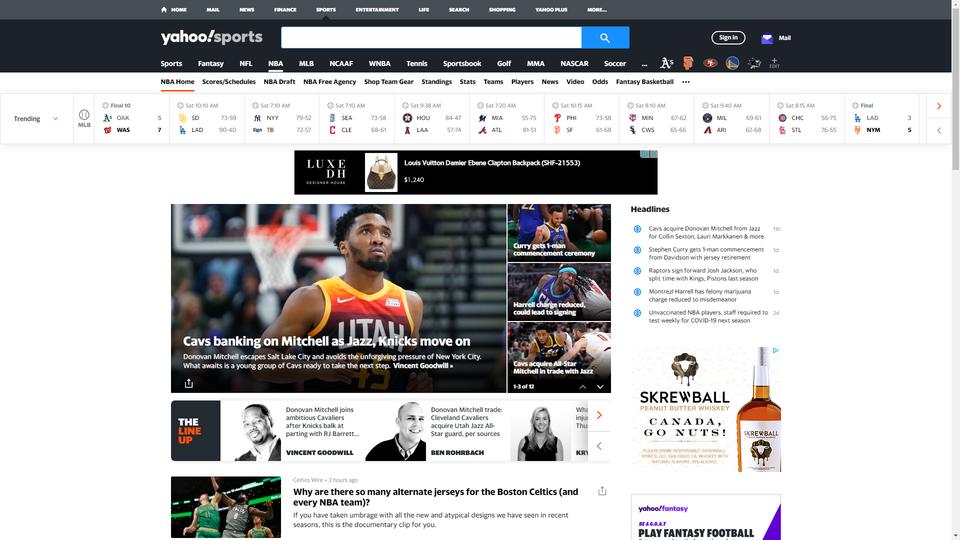The width and height of the screenshot is (960, 540).
Task: Click the blue search magnifier button
Action: 605,37
